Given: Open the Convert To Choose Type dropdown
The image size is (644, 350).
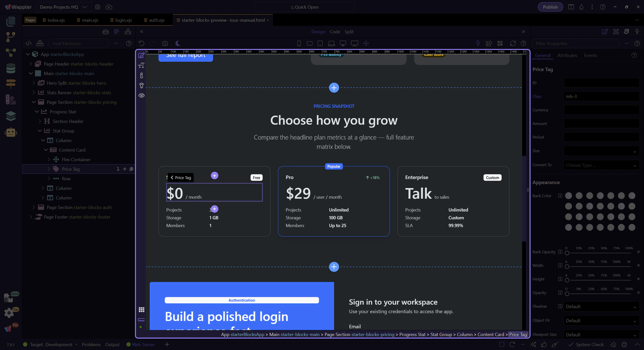Looking at the screenshot, I should point(601,165).
